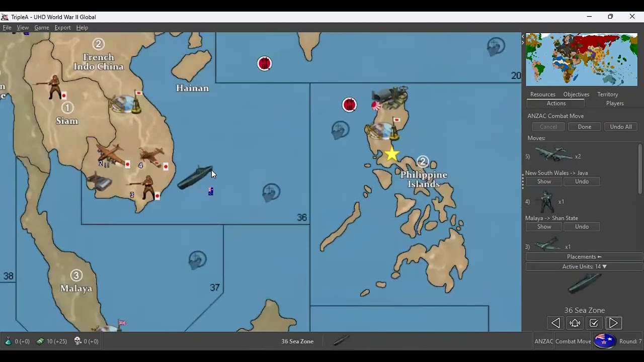This screenshot has height=362, width=644.
Task: Select the Japanese infantry stack of 3
Action: tap(146, 187)
